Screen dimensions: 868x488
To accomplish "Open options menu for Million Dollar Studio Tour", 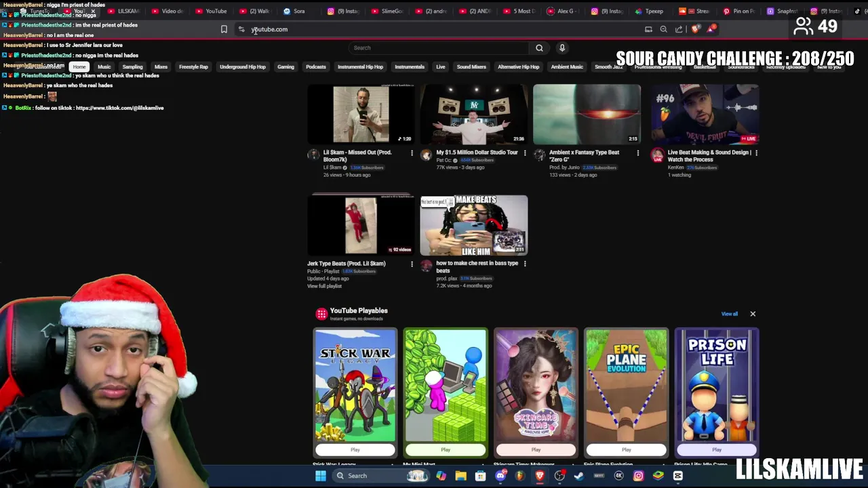I will point(525,153).
